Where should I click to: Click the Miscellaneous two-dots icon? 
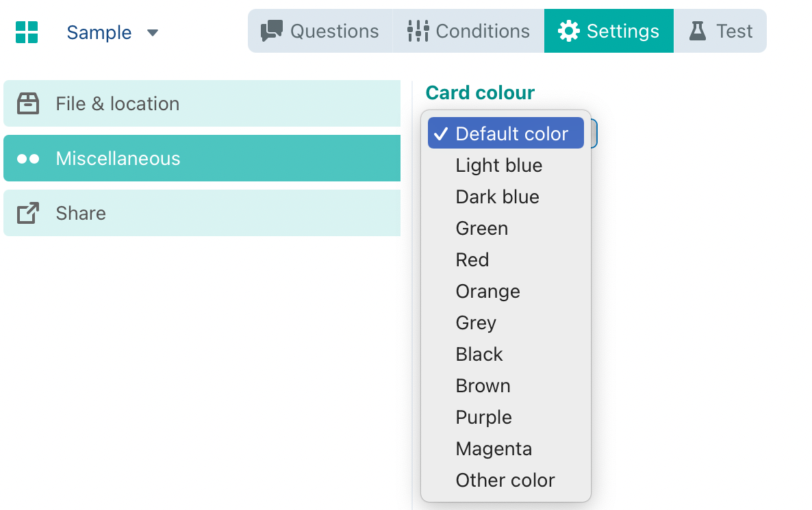(28, 159)
